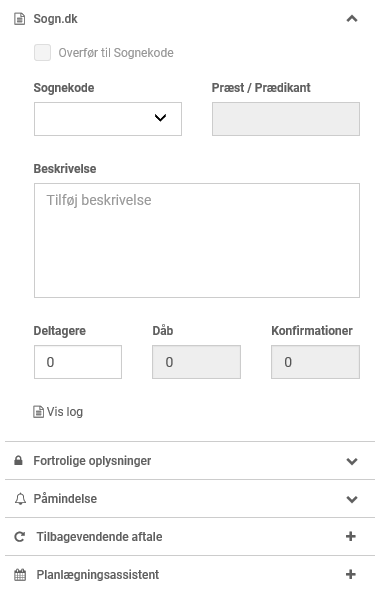This screenshot has width=376, height=612.
Task: Click the bell icon for Påmindelse
Action: (x=20, y=499)
